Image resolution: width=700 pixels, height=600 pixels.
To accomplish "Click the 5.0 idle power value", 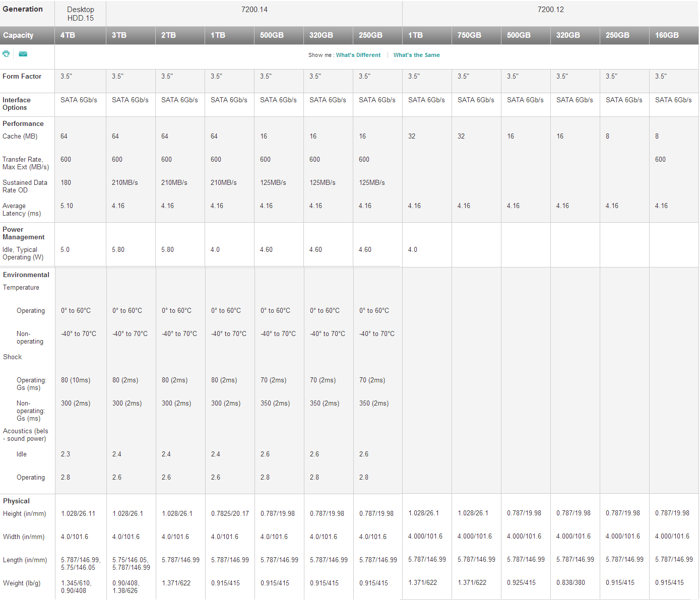I will 65,249.
